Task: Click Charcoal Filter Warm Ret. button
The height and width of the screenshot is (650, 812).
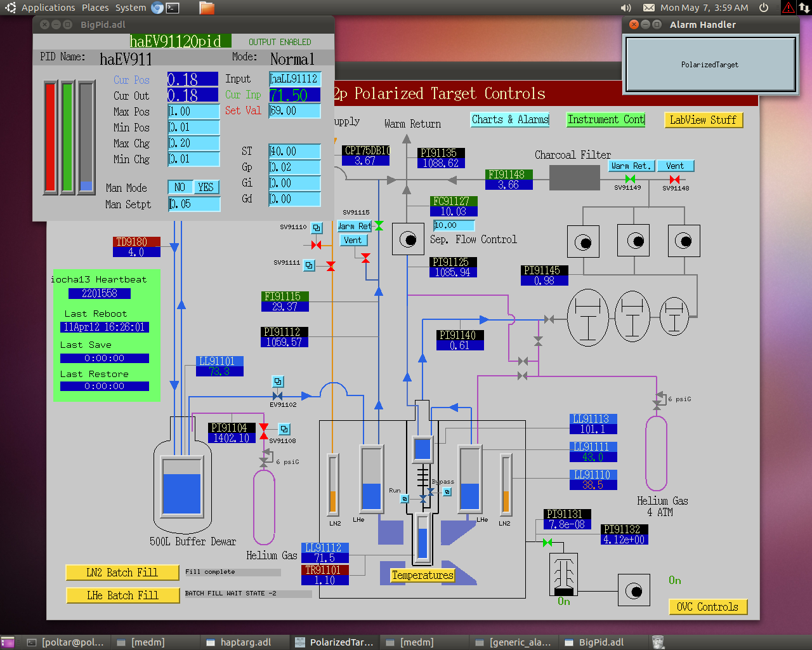Action: click(631, 166)
